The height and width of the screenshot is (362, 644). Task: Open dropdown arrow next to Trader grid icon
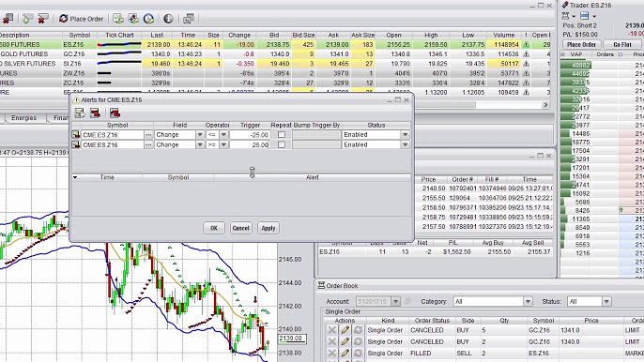coord(594,17)
